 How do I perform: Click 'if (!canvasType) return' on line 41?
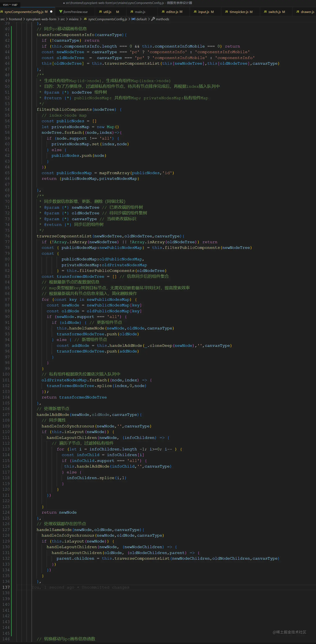[x=70, y=41]
